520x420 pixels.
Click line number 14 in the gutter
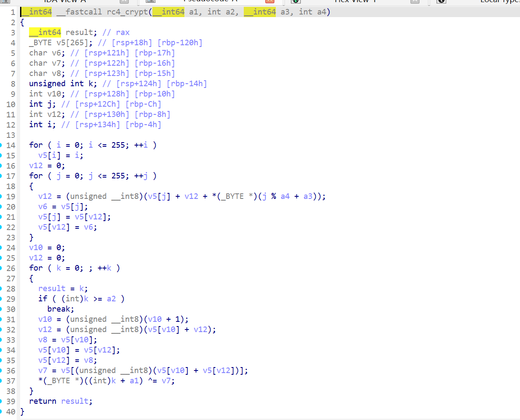point(11,145)
